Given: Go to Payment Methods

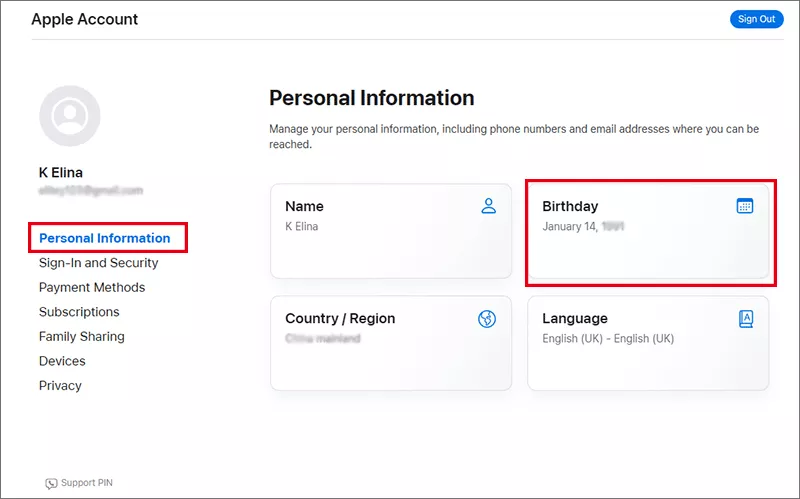Looking at the screenshot, I should click(x=92, y=287).
